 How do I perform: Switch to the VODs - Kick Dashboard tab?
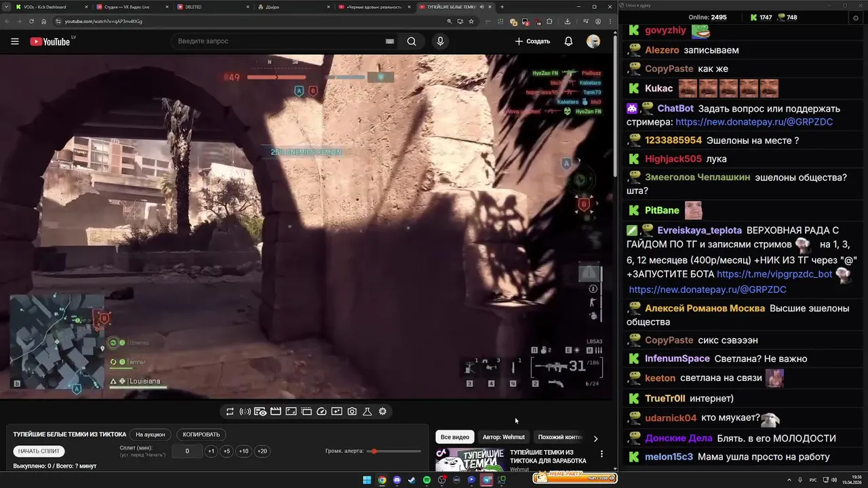(x=52, y=7)
